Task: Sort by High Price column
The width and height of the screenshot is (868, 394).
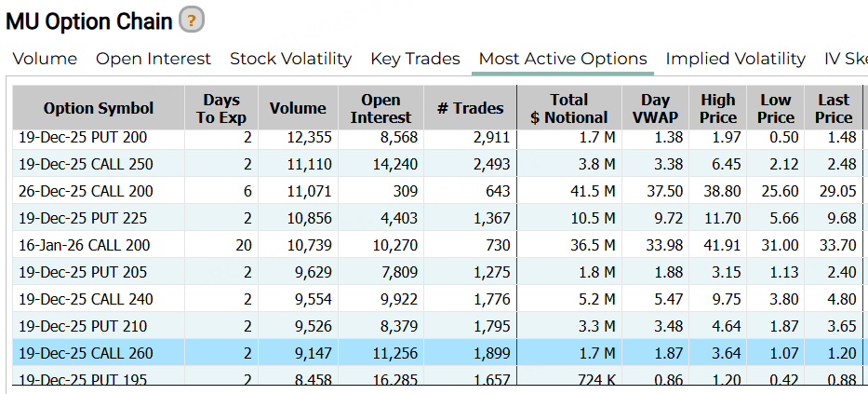Action: coord(718,108)
